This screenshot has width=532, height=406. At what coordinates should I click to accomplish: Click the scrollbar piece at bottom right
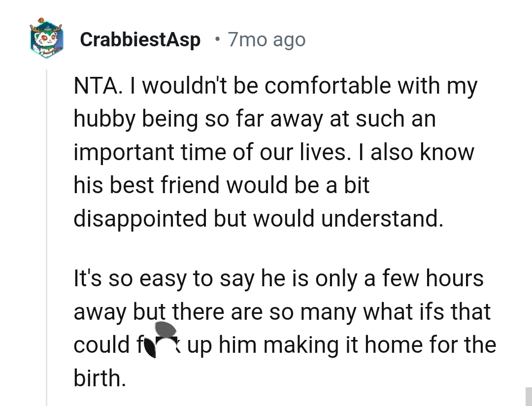coord(528,396)
